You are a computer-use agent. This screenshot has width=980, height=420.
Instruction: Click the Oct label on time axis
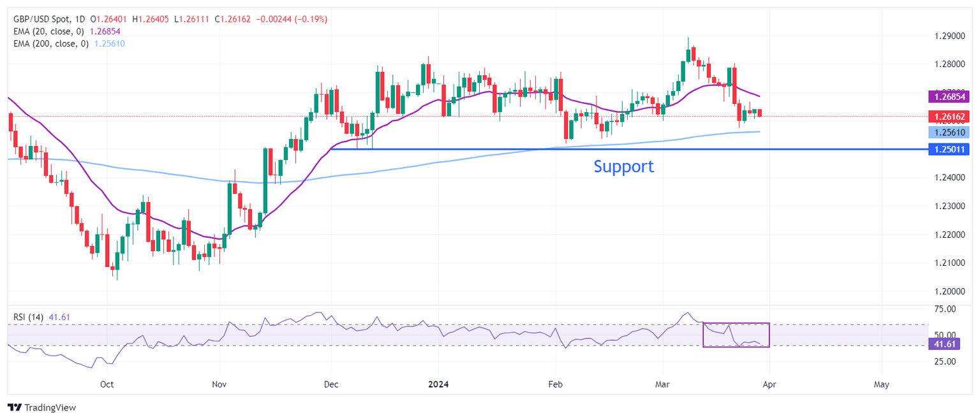coord(107,384)
